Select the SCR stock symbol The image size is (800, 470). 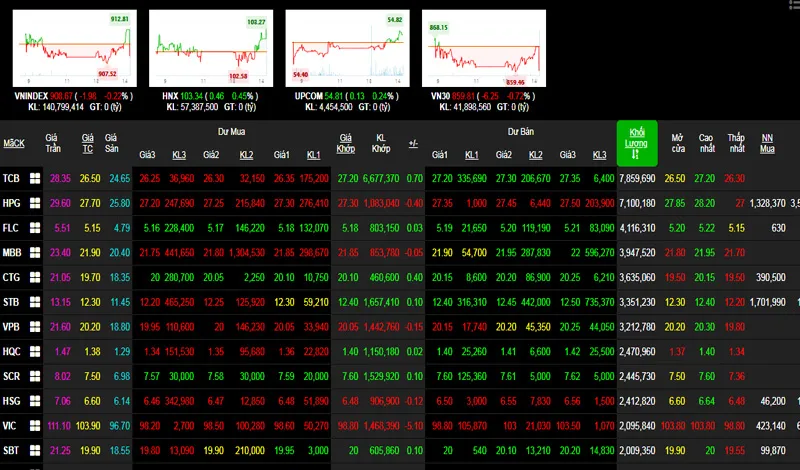point(11,376)
